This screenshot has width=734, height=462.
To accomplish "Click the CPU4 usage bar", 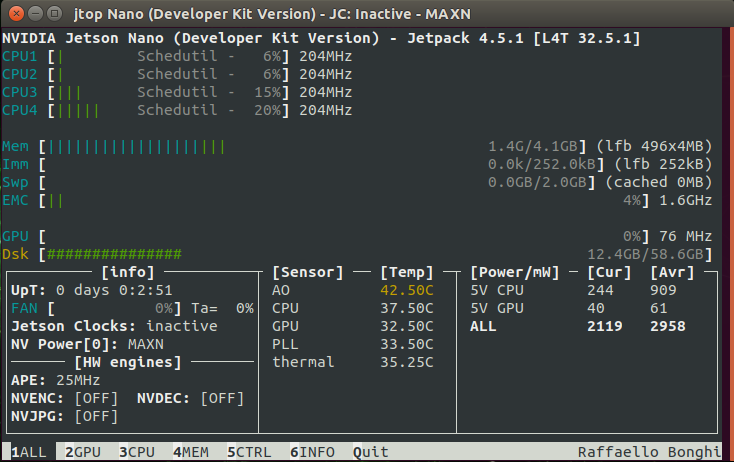I will [169, 110].
